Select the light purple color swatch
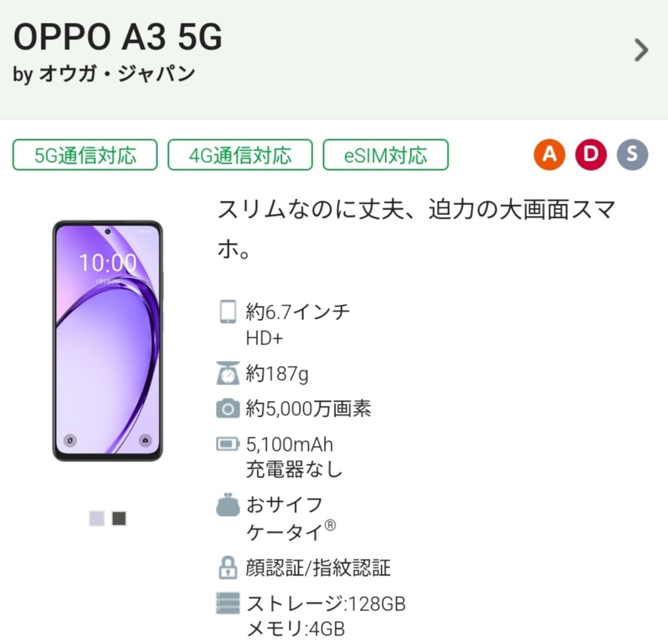The width and height of the screenshot is (668, 644). 97,518
